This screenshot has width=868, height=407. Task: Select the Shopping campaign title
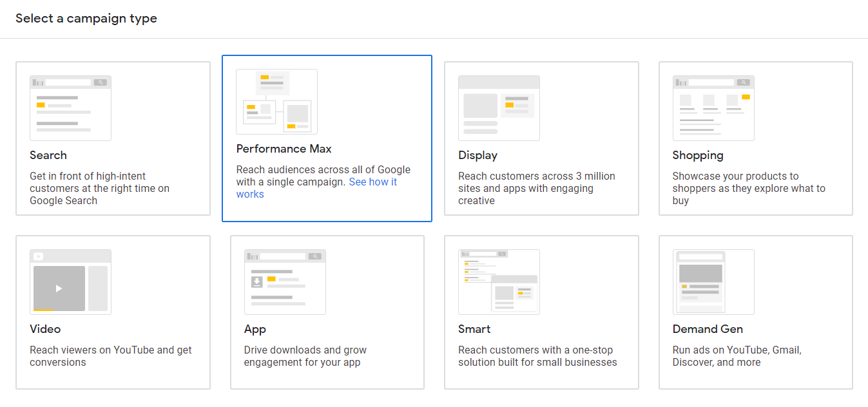698,155
